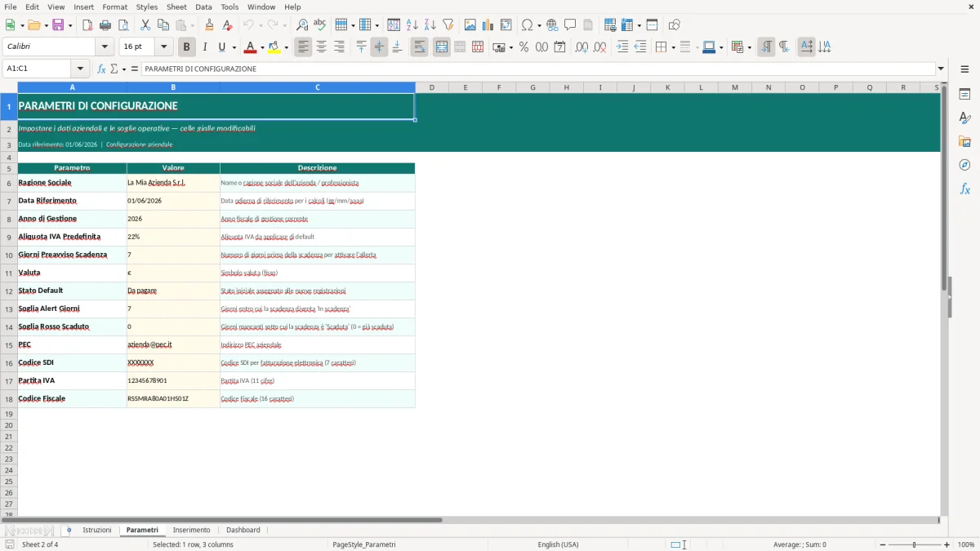Click the English (USA) language status field
The image size is (980, 551).
(x=558, y=544)
